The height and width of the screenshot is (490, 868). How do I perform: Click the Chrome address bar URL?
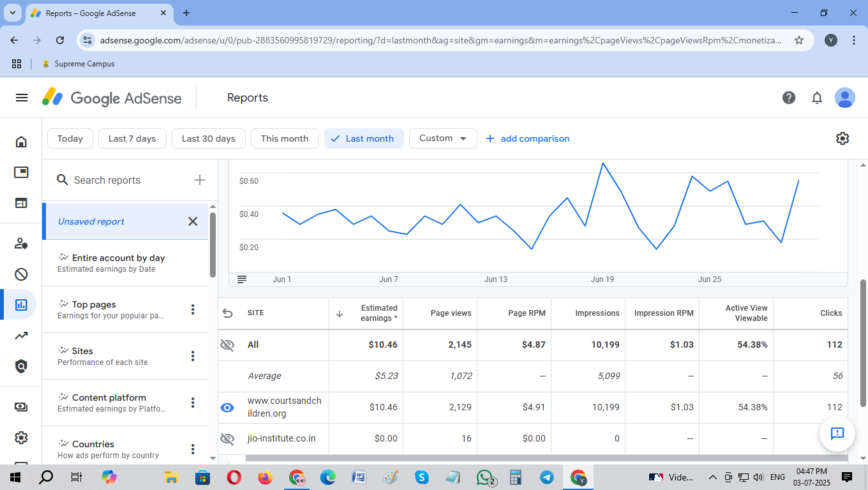pyautogui.click(x=441, y=40)
